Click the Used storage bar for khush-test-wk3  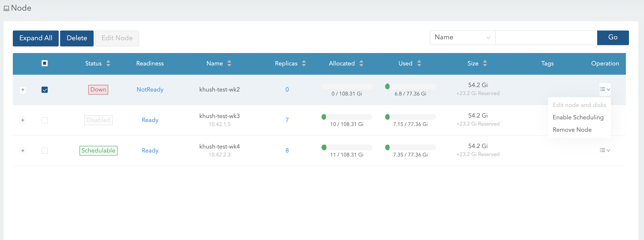pyautogui.click(x=410, y=117)
